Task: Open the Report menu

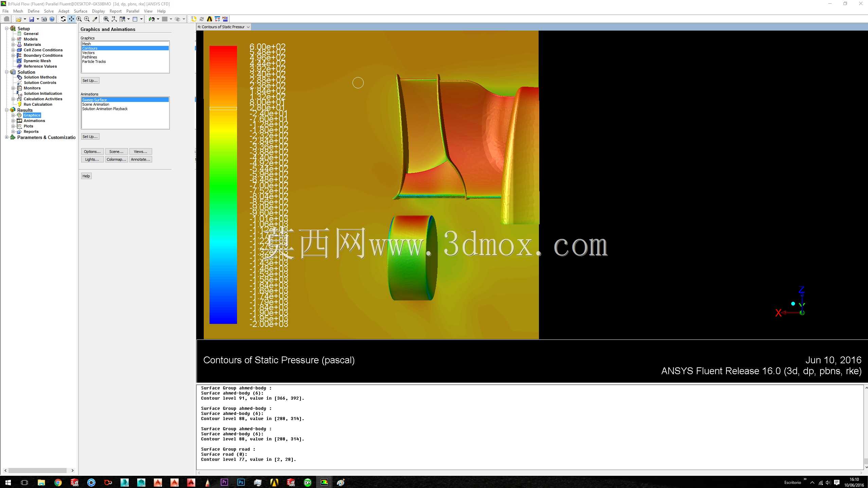Action: click(115, 11)
